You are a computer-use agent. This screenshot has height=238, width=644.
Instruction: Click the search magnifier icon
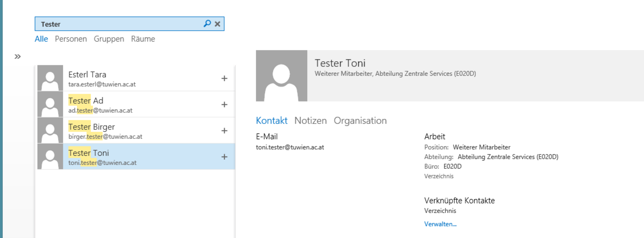coord(207,24)
